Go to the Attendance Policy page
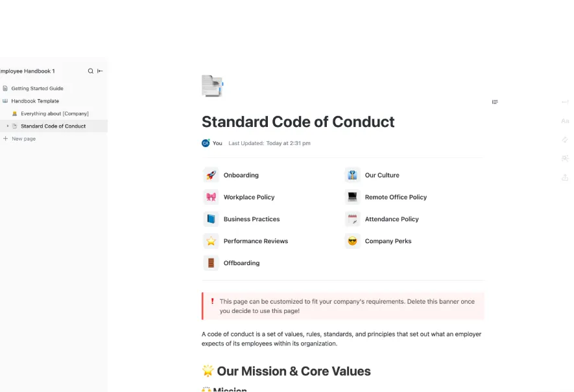The image size is (574, 392). coord(392,219)
